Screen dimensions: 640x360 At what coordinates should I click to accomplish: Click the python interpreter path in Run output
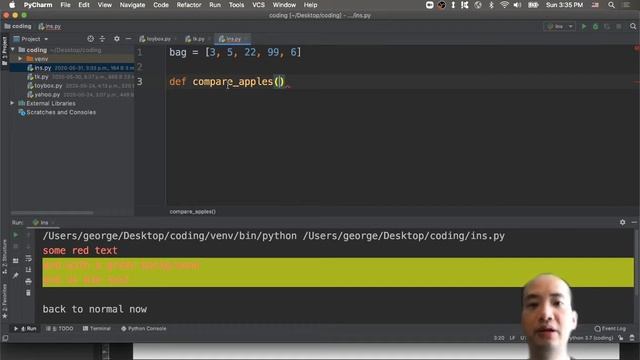[x=169, y=236]
